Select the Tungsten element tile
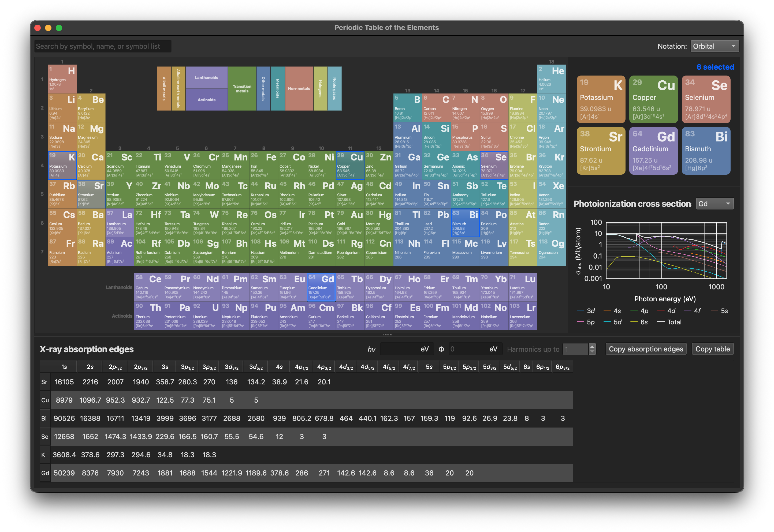Image resolution: width=774 pixels, height=532 pixels. tap(206, 223)
